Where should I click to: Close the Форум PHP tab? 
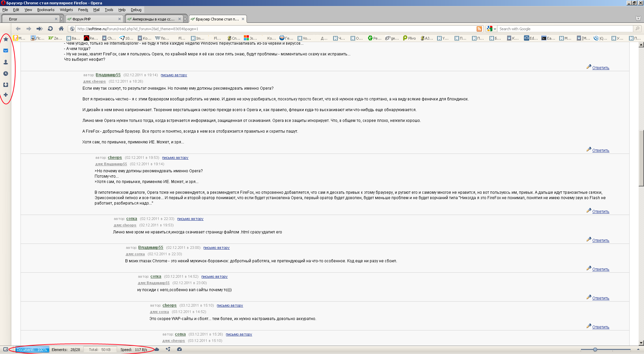tap(119, 19)
